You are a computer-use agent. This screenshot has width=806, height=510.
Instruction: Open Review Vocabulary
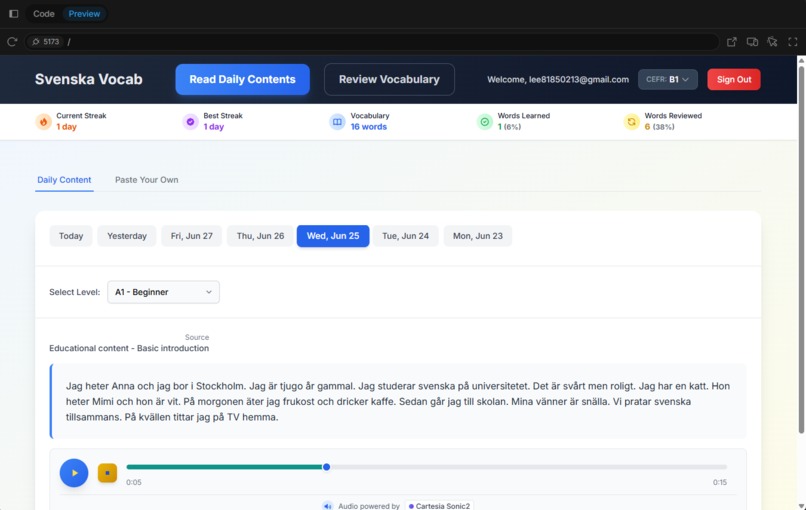(389, 79)
